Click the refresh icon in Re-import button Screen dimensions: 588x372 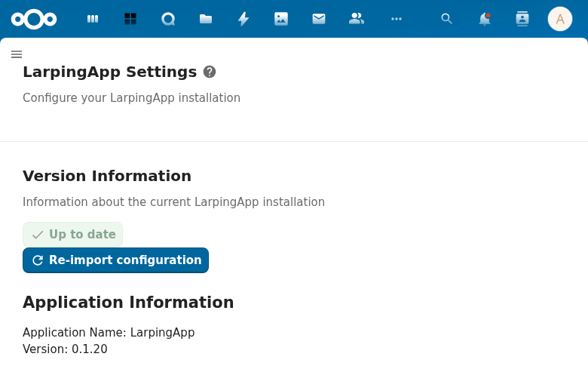point(38,260)
